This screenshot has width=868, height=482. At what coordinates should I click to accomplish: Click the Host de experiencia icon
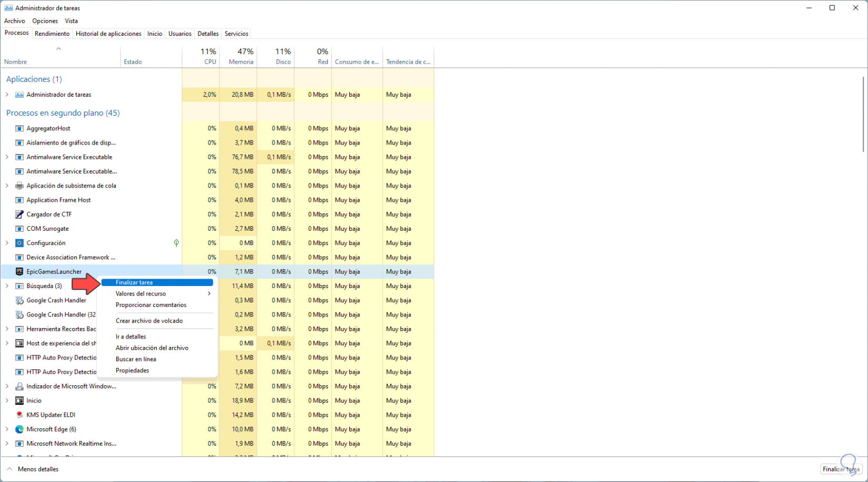tap(19, 343)
